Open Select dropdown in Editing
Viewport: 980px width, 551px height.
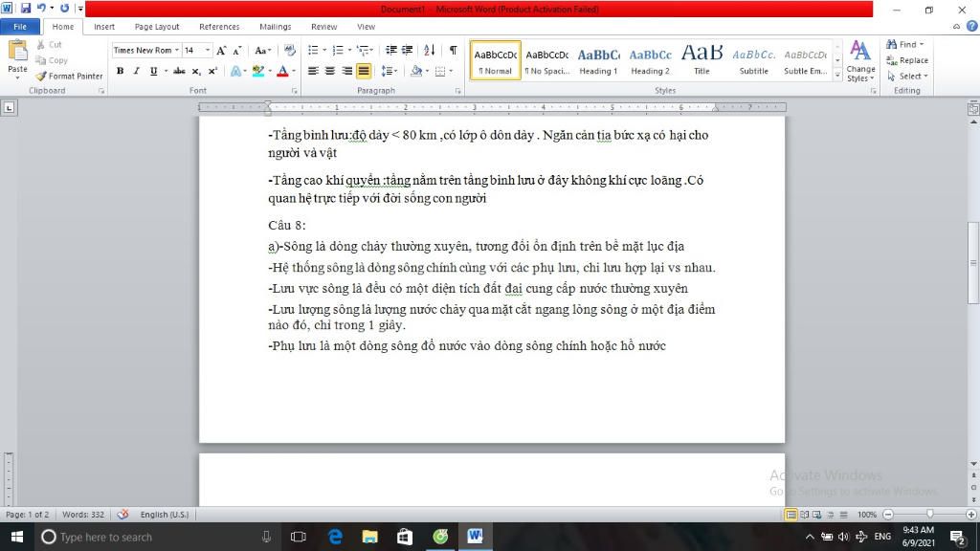tap(907, 77)
